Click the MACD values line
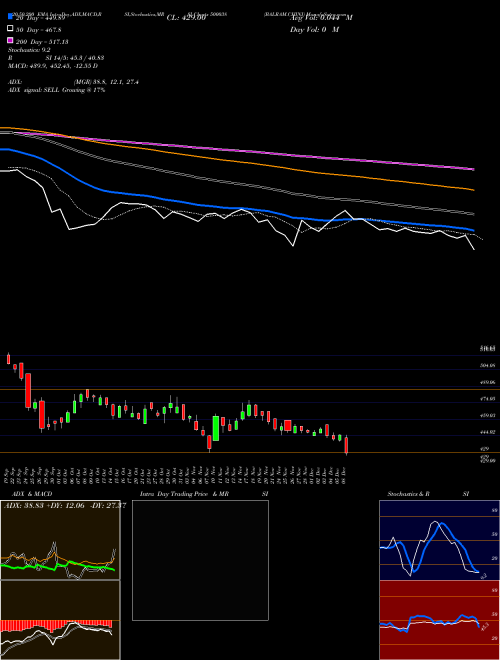This screenshot has height=660, width=500. pyautogui.click(x=53, y=66)
